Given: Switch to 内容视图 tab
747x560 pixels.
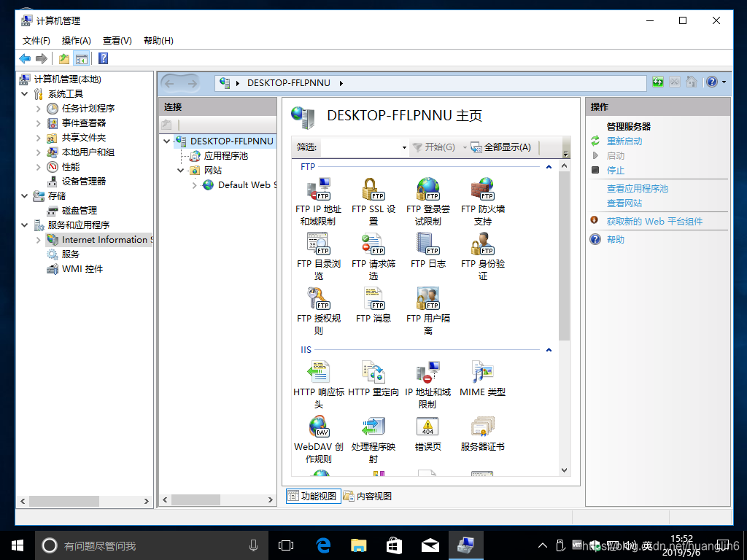Looking at the screenshot, I should [368, 496].
